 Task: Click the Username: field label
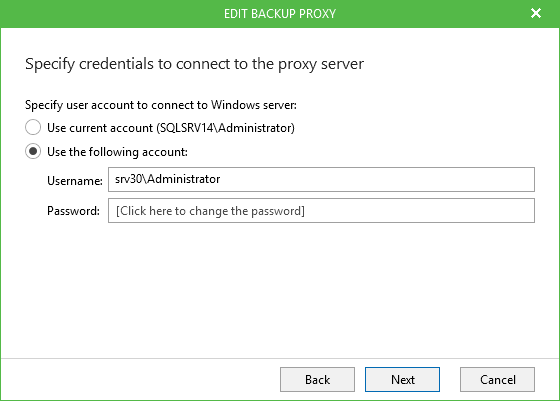click(75, 181)
